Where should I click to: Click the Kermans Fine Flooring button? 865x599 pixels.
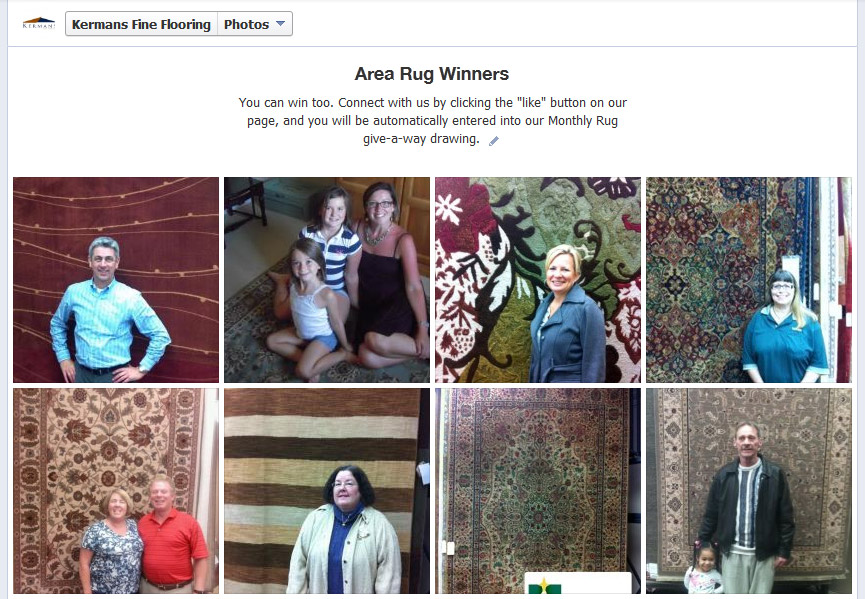(x=141, y=24)
